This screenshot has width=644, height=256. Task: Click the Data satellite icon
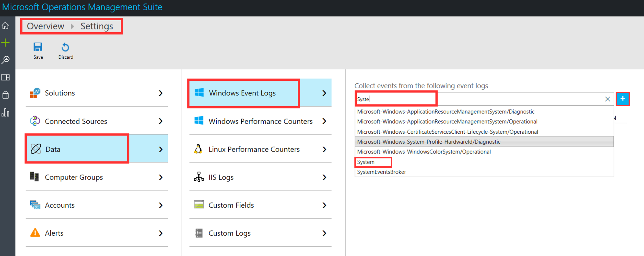pos(36,149)
